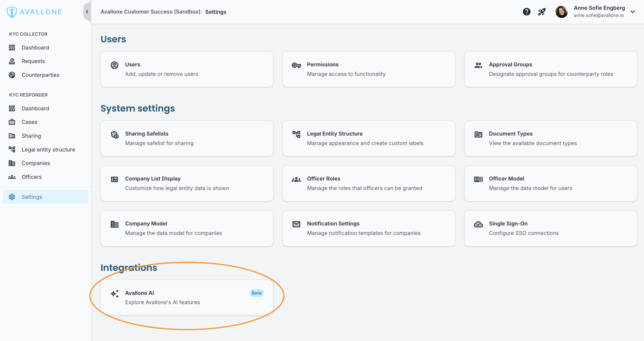644x341 pixels.
Task: Open the Permissions card
Action: (369, 69)
